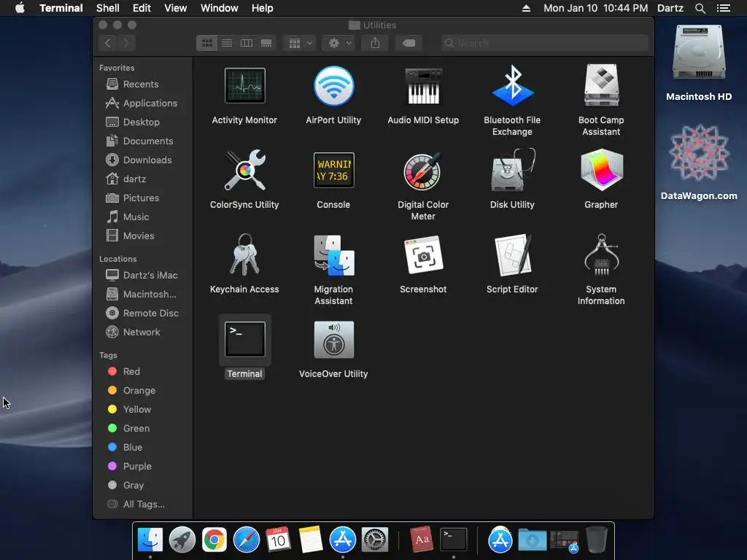Open the Help menu
Viewport: 747px width, 560px height.
pyautogui.click(x=263, y=8)
